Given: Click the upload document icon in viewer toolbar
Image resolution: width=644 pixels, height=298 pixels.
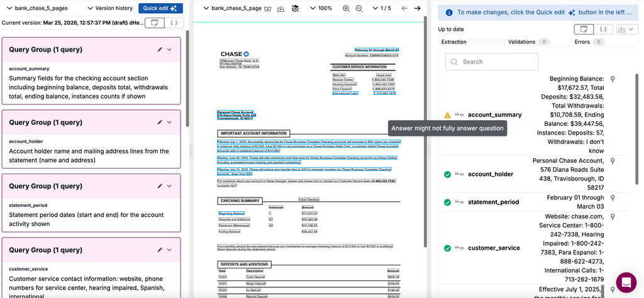Looking at the screenshot, I should click(268, 8).
